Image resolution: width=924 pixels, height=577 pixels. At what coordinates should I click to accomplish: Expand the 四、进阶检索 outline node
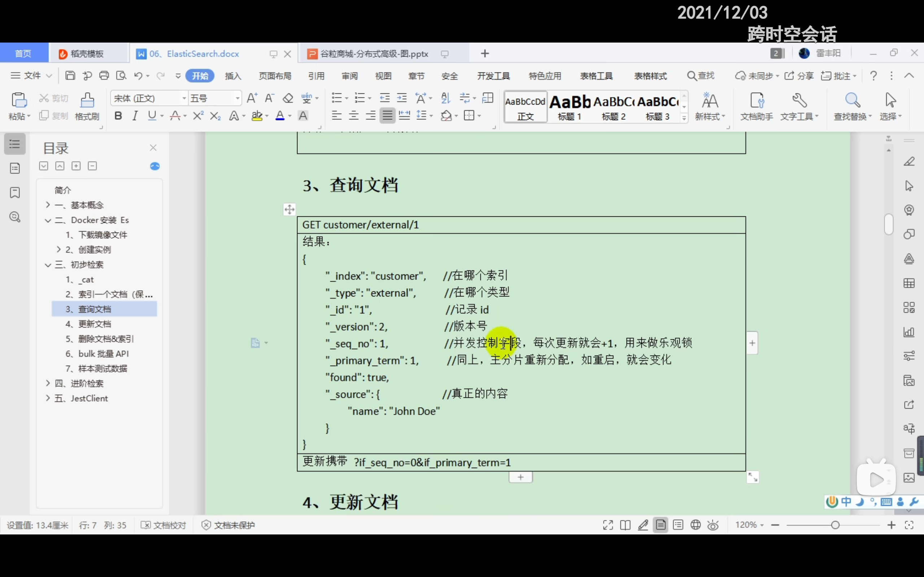(48, 383)
